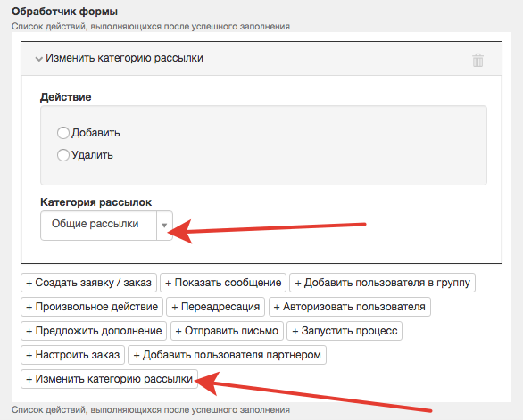Collapse the Изменить категорию рассылки chevron

38,59
